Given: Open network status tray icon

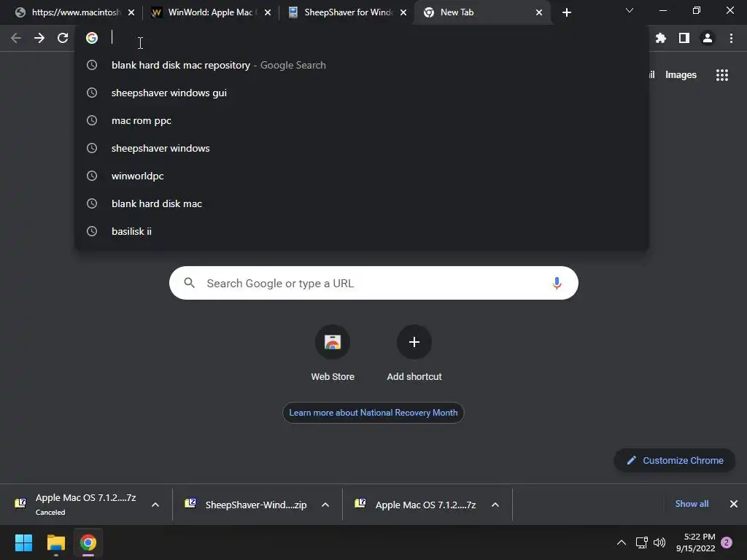Looking at the screenshot, I should (642, 542).
